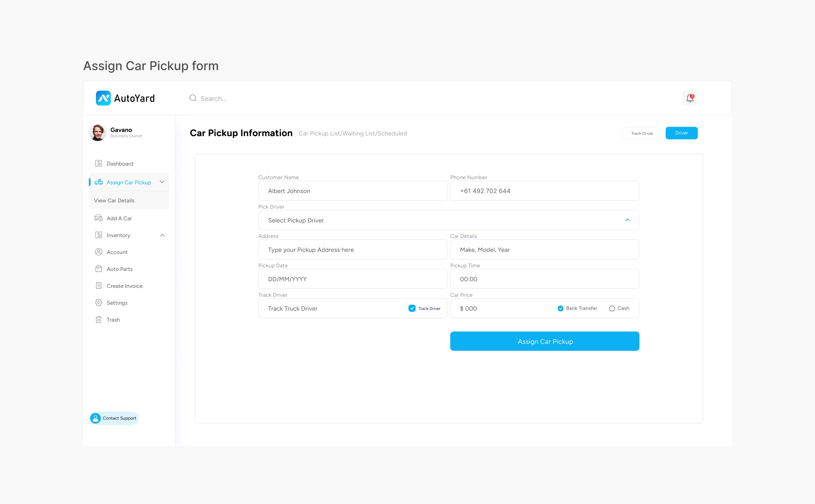Click the Business Owner label
815x504 pixels.
(x=126, y=136)
